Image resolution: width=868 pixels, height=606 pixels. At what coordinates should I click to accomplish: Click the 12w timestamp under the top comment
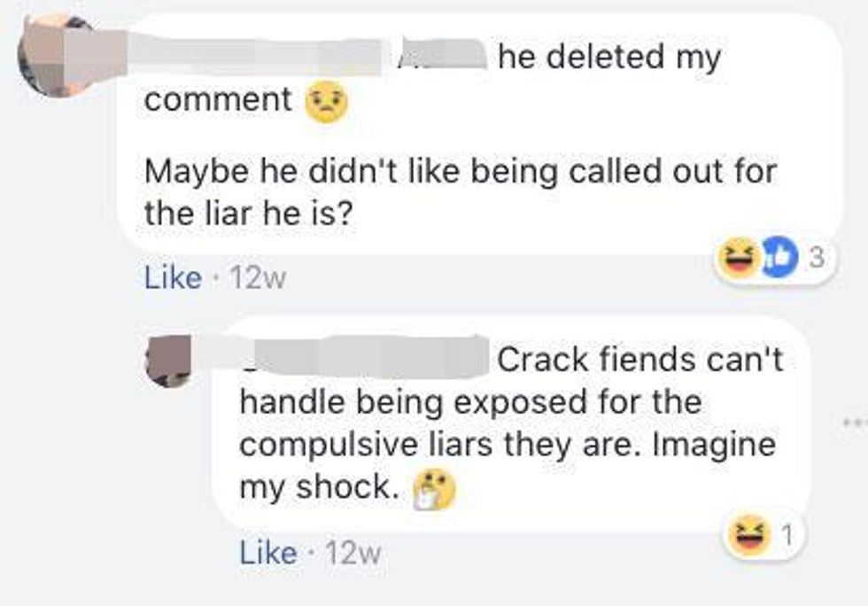[258, 279]
